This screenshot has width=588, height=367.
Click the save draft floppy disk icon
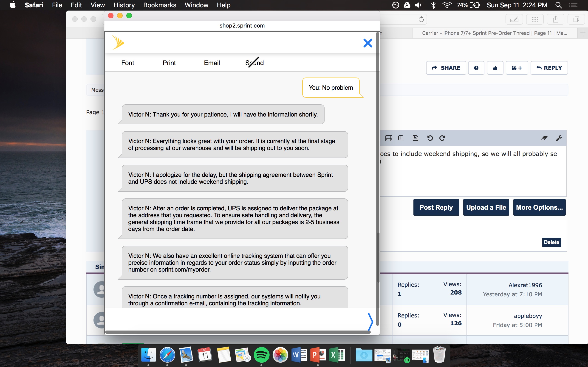tap(415, 138)
